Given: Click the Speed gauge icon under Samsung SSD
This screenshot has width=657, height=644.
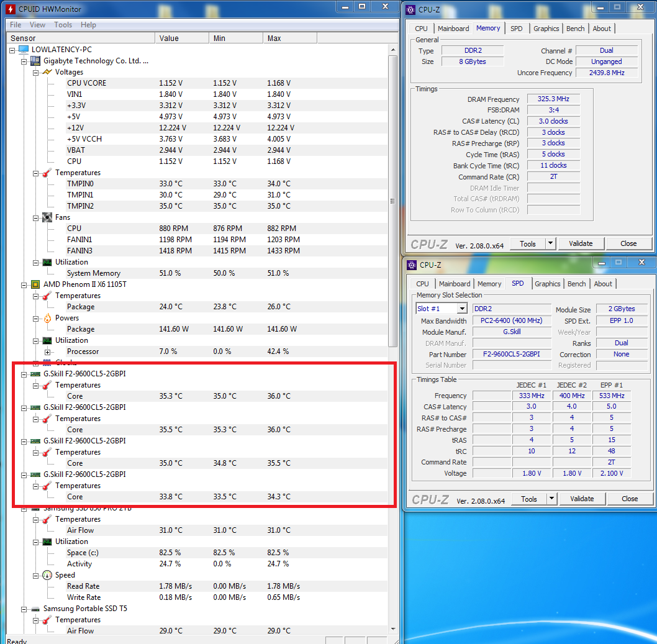Looking at the screenshot, I should point(47,575).
